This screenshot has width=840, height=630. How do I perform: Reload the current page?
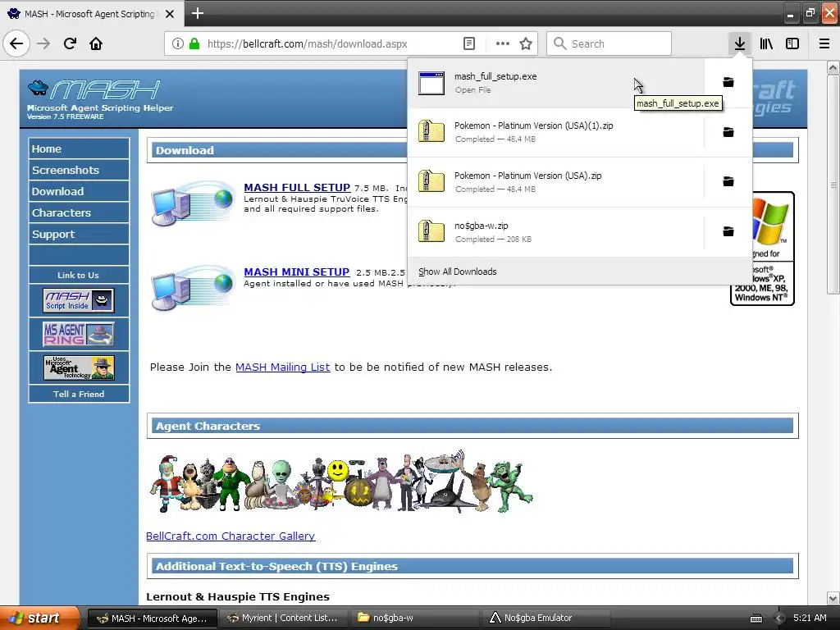point(70,43)
